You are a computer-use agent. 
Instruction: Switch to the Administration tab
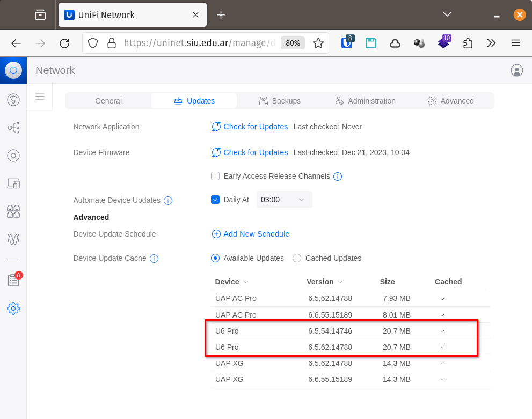click(366, 101)
